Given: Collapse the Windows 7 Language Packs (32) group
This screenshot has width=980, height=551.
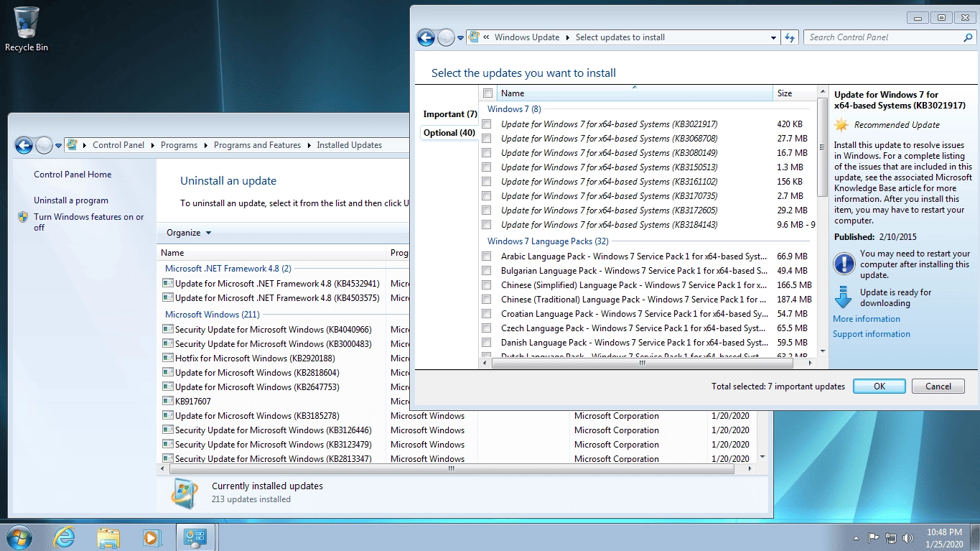Looking at the screenshot, I should tap(548, 241).
